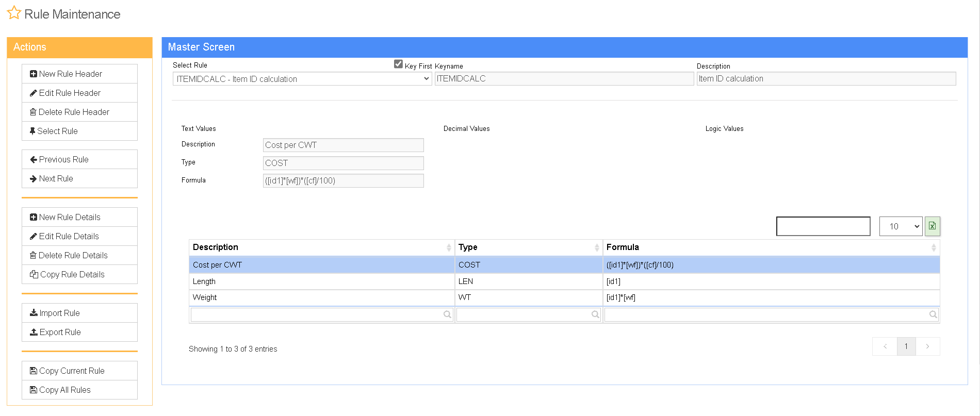
Task: Click the Formula column filter input
Action: coord(771,314)
